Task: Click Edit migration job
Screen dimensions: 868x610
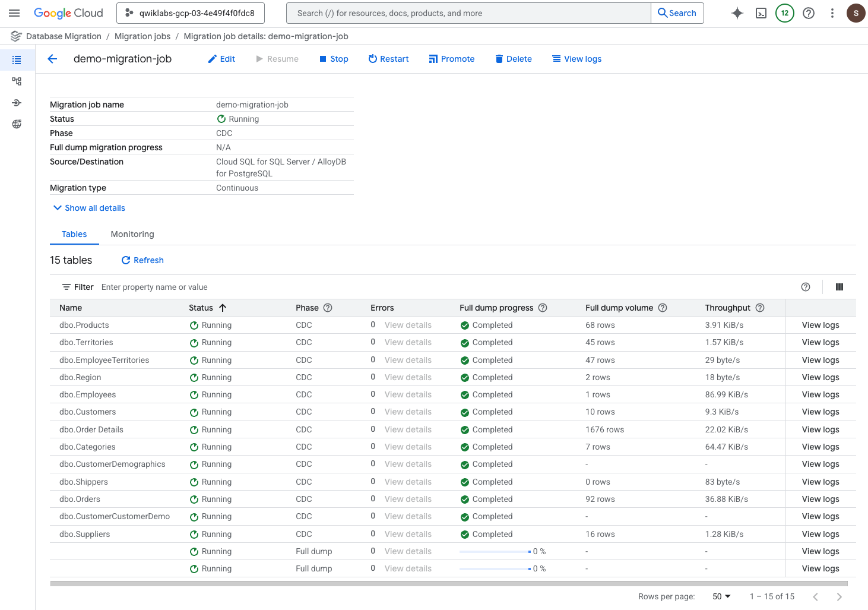Action: [x=221, y=59]
